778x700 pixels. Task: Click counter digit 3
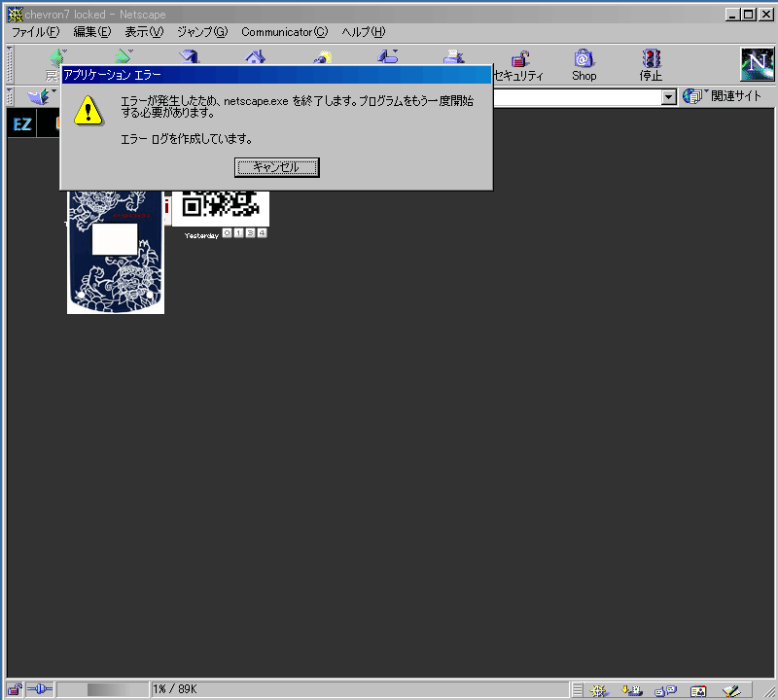coord(250,232)
